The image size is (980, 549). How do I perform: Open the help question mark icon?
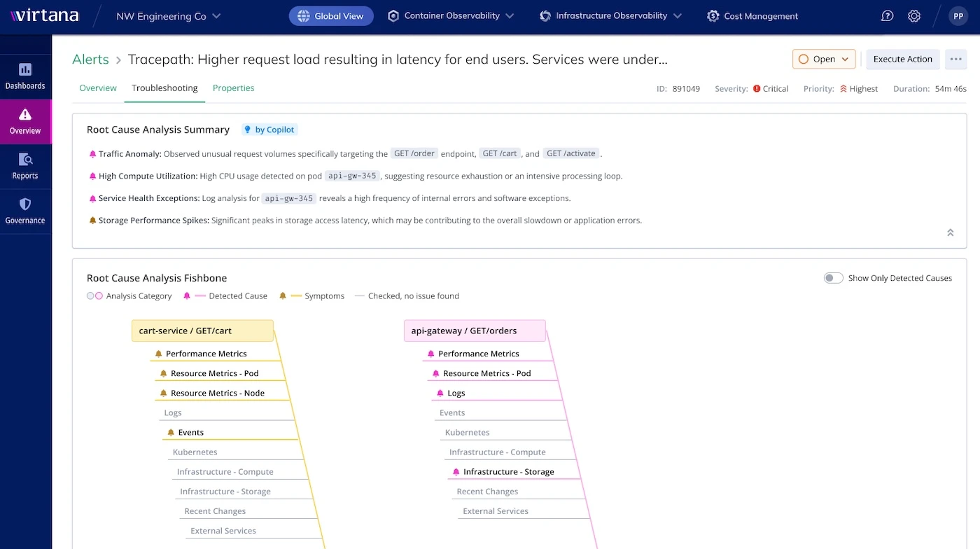click(887, 16)
